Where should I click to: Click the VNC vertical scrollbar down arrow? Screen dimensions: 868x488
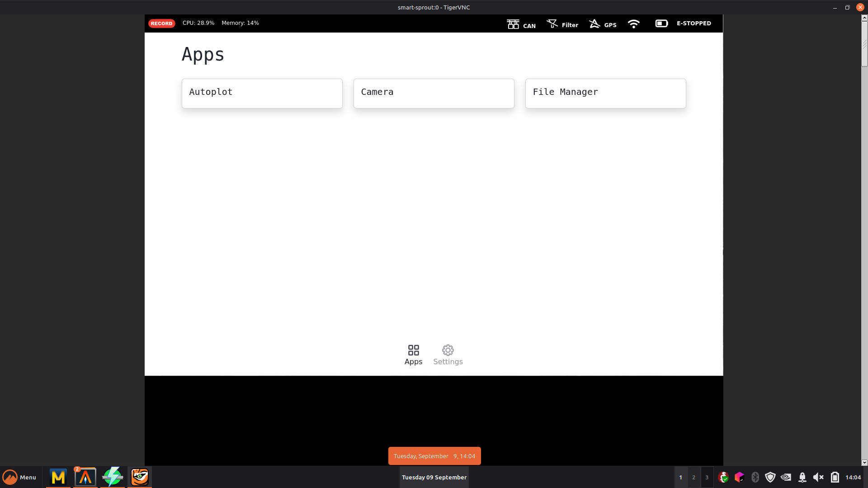pos(864,462)
